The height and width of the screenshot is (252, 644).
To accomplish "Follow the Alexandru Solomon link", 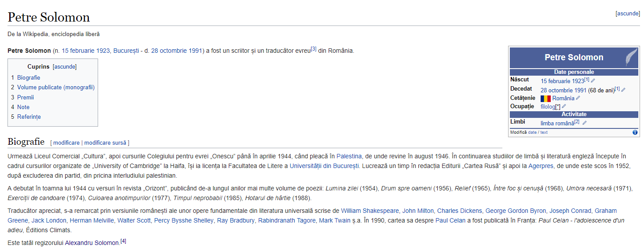I will point(92,243).
